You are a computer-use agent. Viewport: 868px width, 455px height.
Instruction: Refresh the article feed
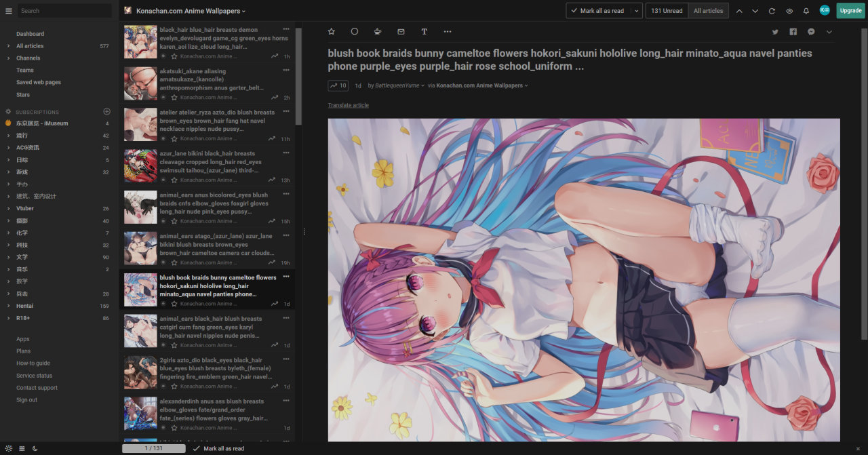pyautogui.click(x=772, y=11)
